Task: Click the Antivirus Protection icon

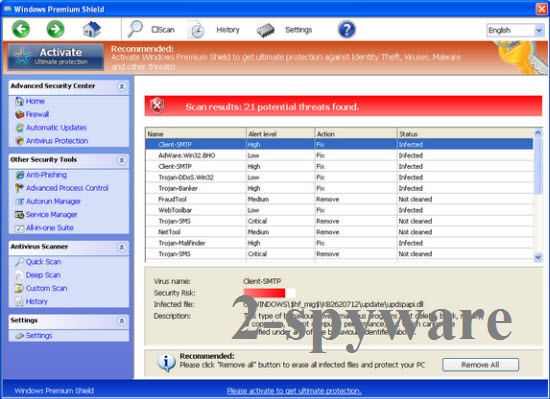Action: pyautogui.click(x=20, y=141)
